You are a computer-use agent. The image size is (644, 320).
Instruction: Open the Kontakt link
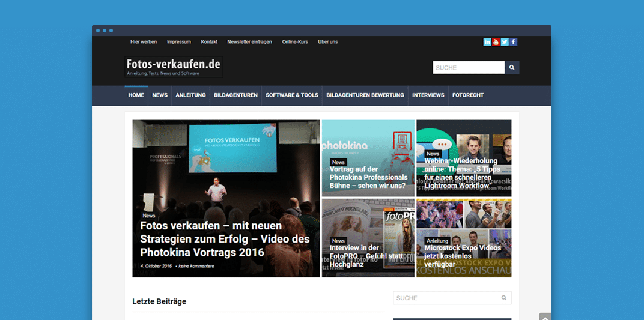pyautogui.click(x=209, y=42)
